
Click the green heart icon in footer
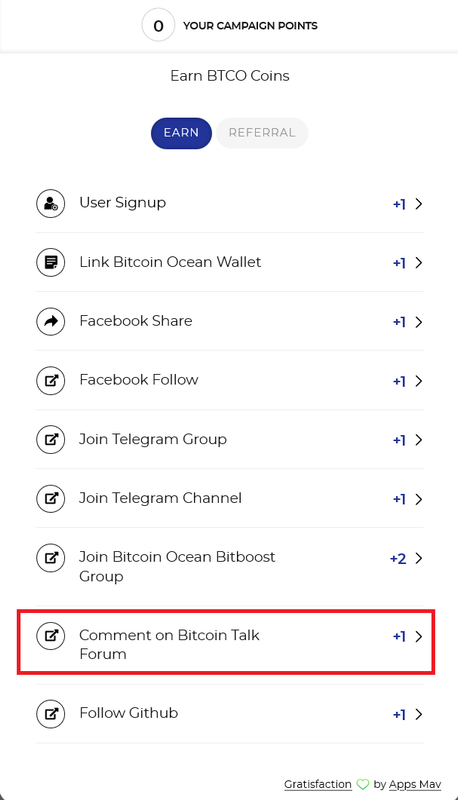pyautogui.click(x=363, y=784)
